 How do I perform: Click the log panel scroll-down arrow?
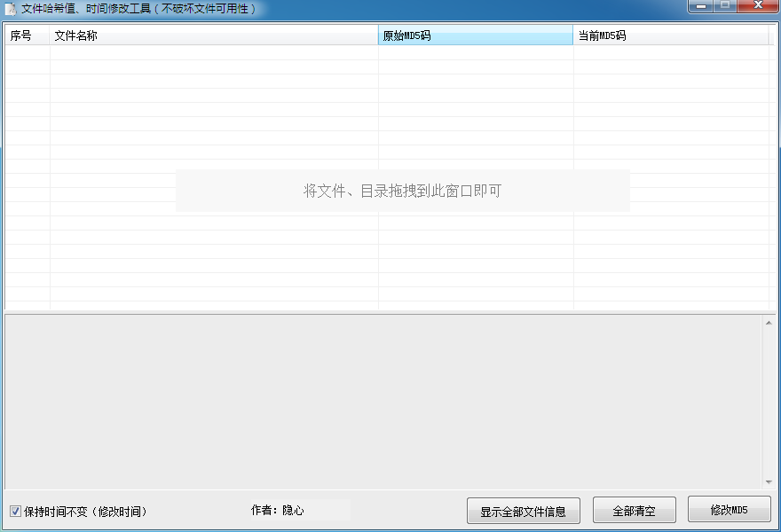tap(769, 481)
